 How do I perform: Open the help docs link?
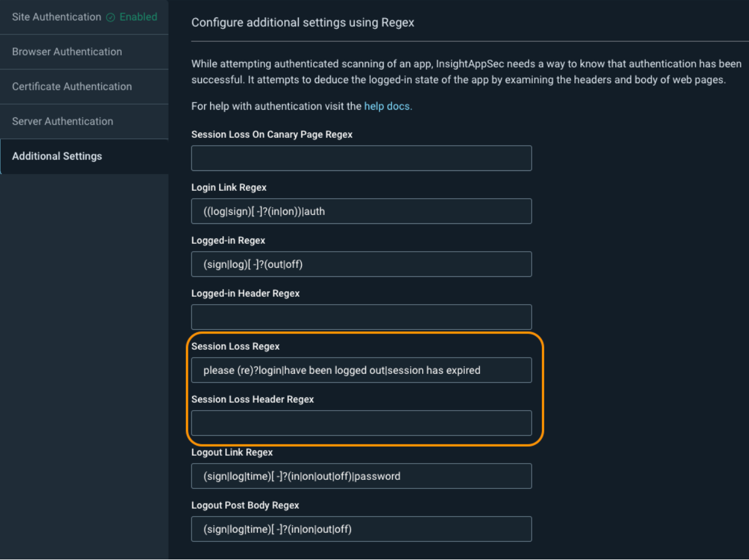pyautogui.click(x=388, y=107)
